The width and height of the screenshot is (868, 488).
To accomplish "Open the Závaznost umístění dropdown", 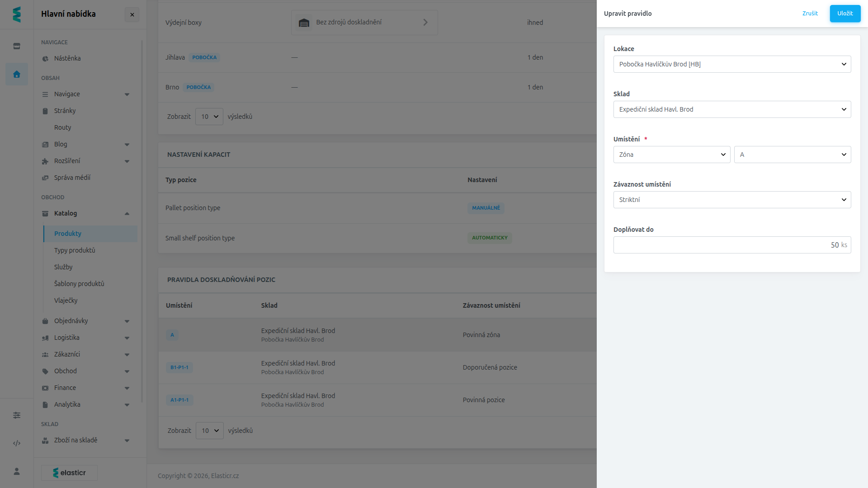I will (x=732, y=200).
